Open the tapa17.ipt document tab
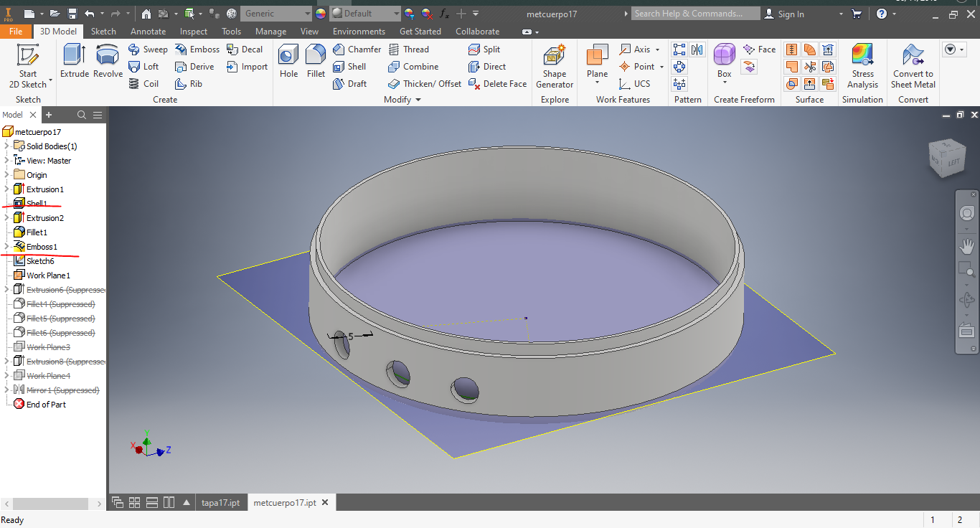Screen dimensions: 980x528 coord(220,503)
